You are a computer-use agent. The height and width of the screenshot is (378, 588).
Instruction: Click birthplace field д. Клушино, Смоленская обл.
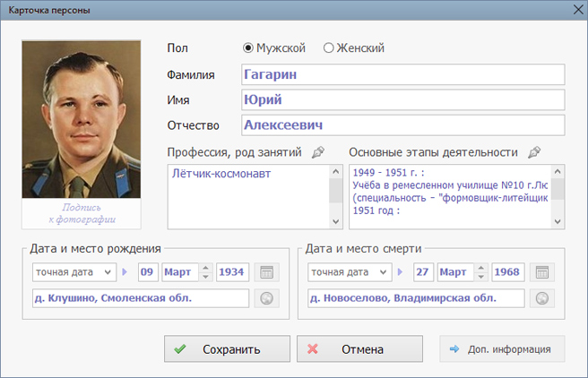point(141,298)
